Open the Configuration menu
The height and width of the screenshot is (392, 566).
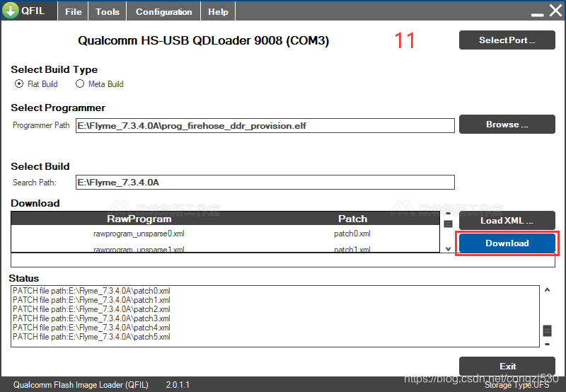tap(163, 11)
